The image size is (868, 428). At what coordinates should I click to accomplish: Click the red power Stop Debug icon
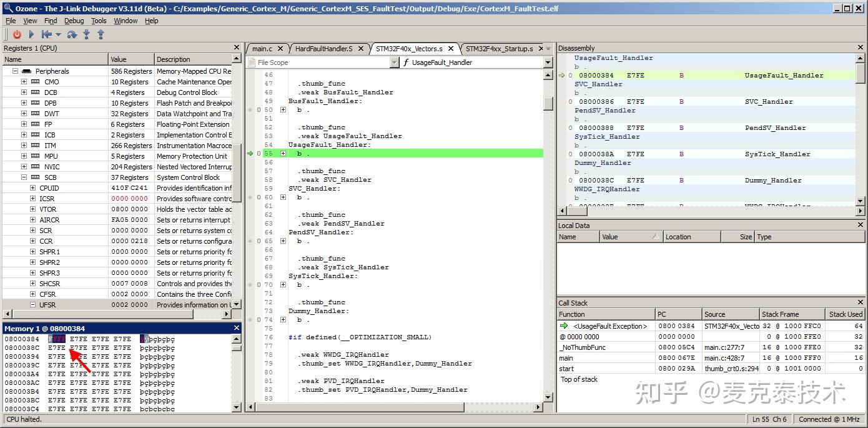click(x=17, y=35)
